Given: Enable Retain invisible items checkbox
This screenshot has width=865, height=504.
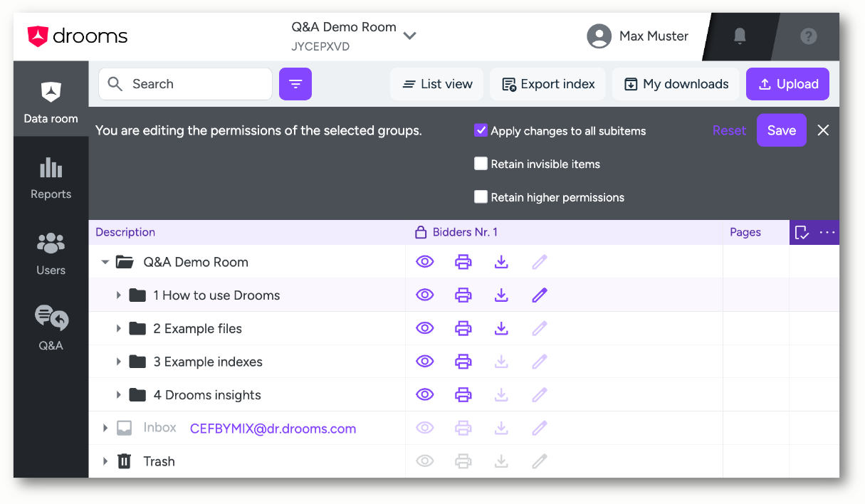Looking at the screenshot, I should [x=481, y=164].
